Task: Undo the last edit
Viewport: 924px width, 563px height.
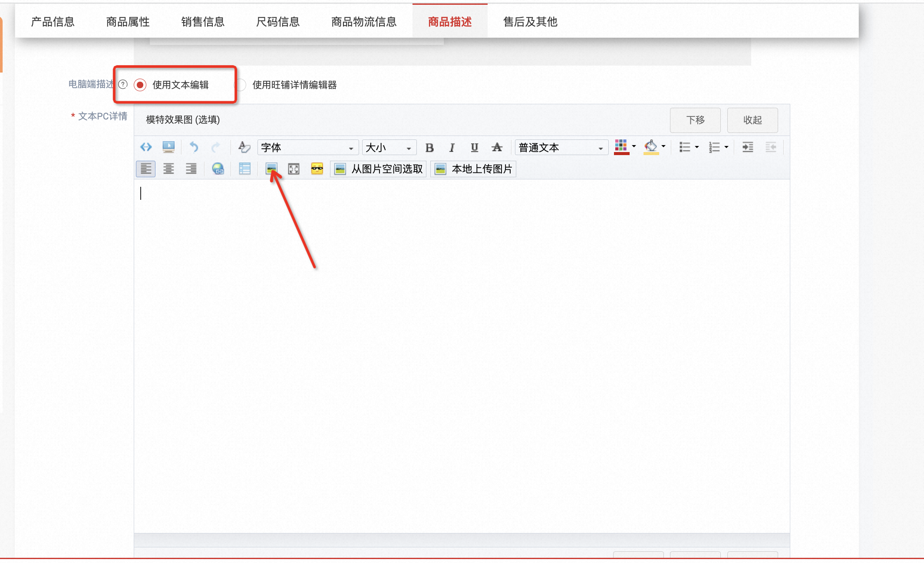Action: pyautogui.click(x=194, y=147)
